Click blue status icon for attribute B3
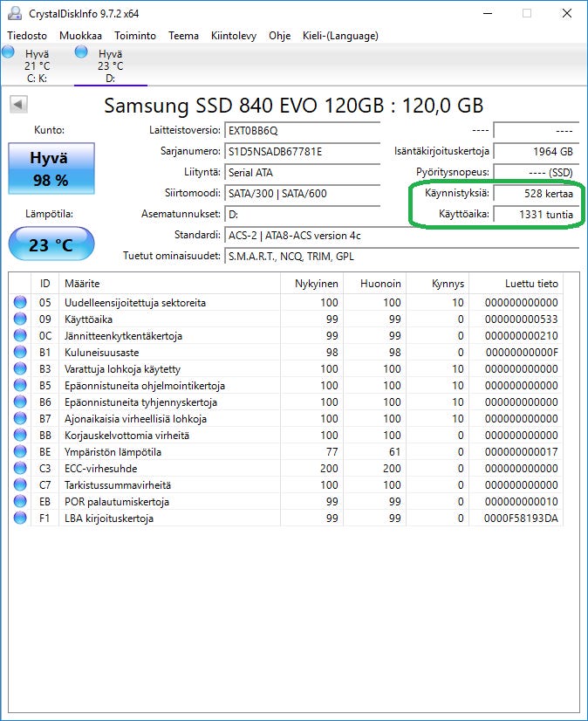This screenshot has width=588, height=721. pos(20,368)
